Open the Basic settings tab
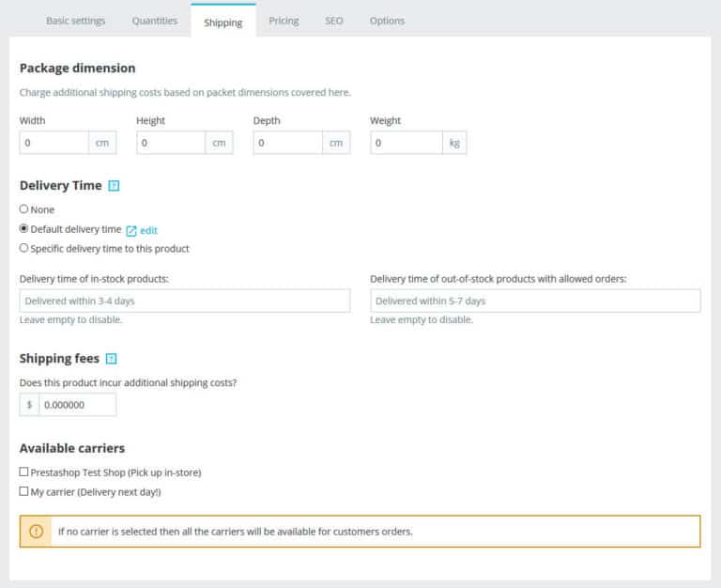Viewport: 721px width, 588px height. (76, 21)
